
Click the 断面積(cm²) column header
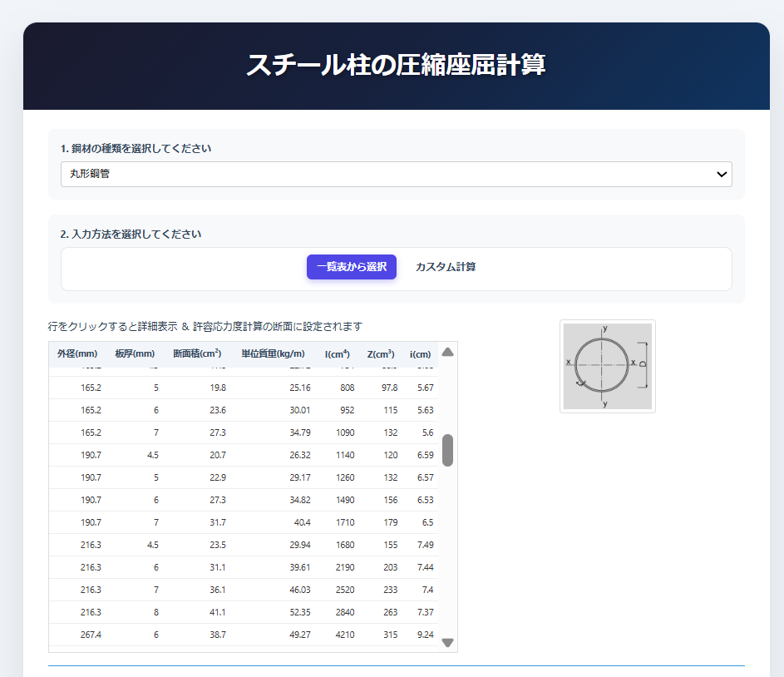pyautogui.click(x=196, y=354)
